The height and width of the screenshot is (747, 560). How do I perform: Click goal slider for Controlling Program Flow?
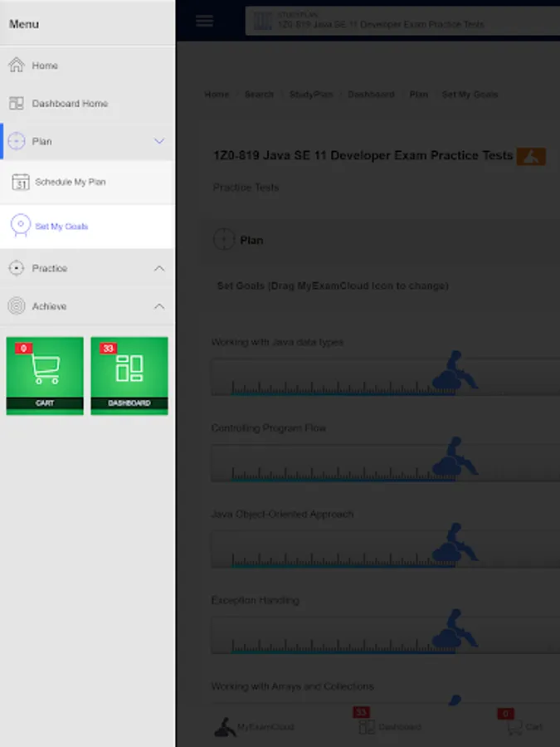tap(386, 463)
